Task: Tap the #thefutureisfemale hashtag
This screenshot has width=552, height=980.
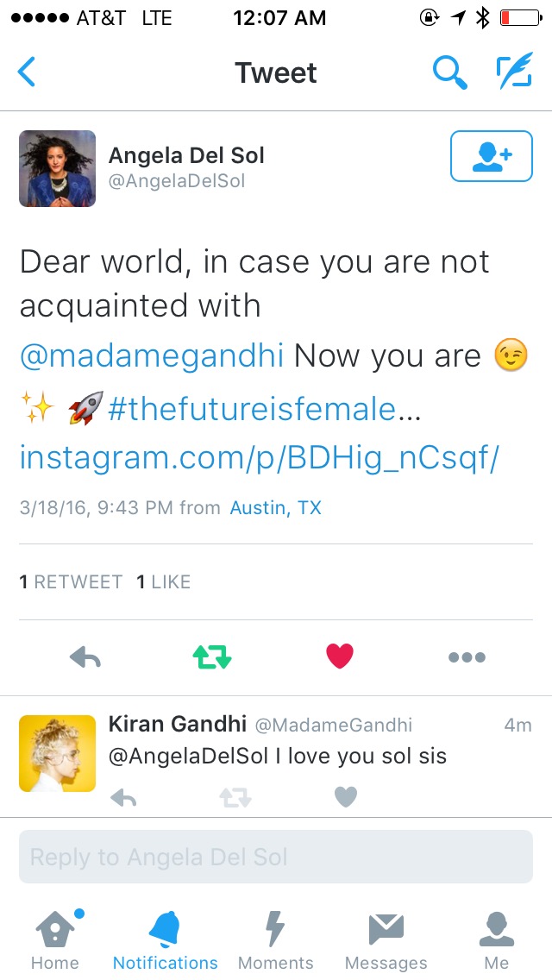Action: click(252, 408)
